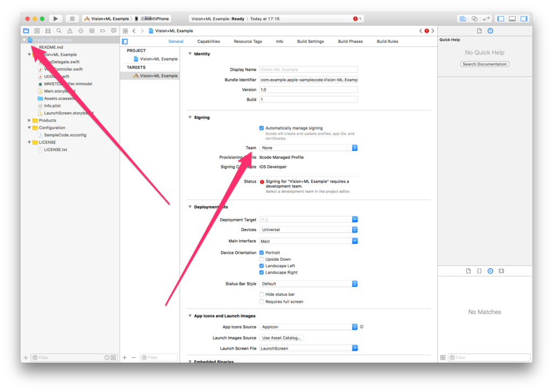
Task: Show the Media library
Action: point(501,271)
